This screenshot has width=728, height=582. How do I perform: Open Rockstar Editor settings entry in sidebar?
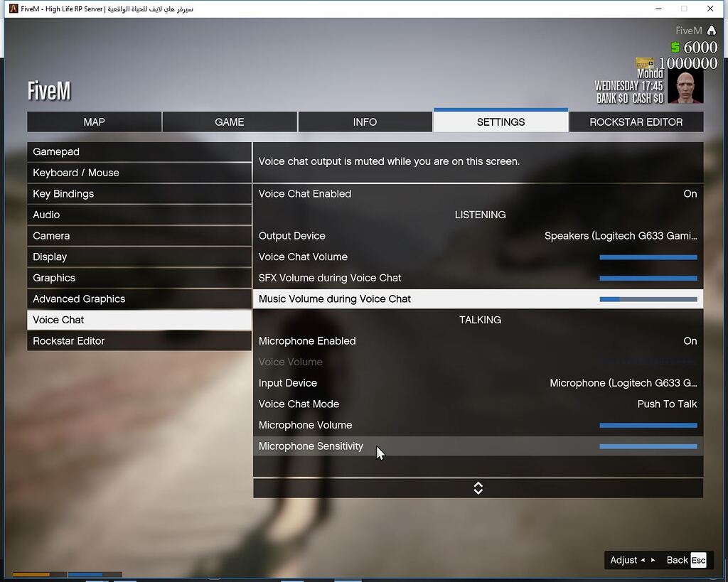point(139,341)
